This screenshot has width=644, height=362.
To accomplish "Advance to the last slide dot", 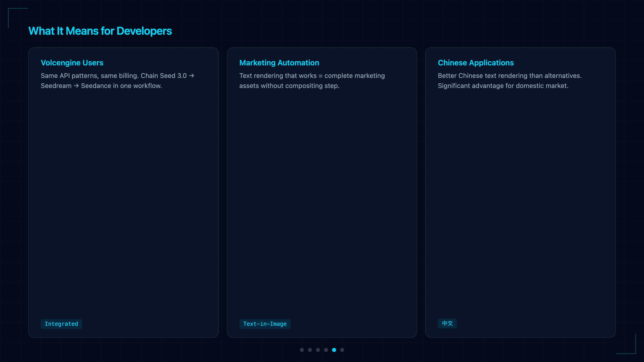I will click(x=342, y=350).
